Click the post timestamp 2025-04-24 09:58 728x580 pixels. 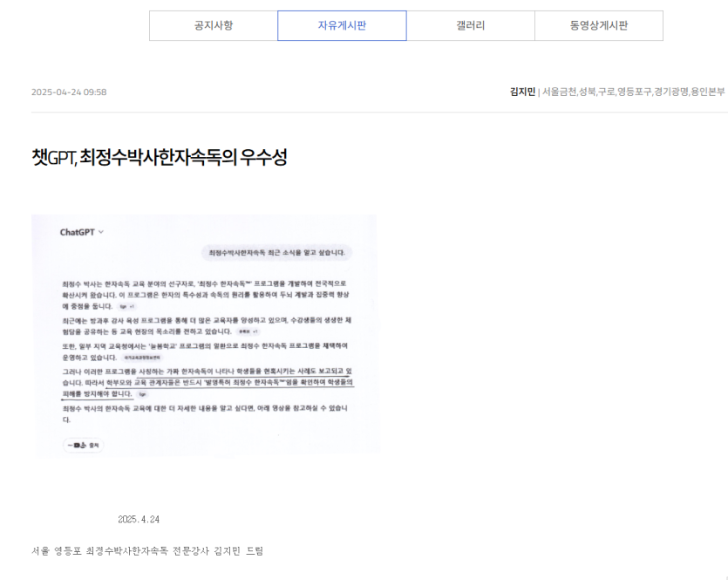click(69, 92)
